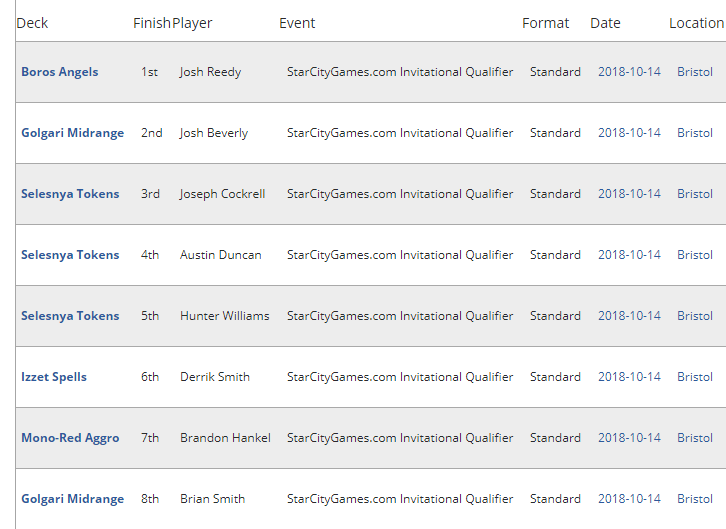The image size is (726, 529).
Task: Open the Boros Angels deck link
Action: [x=60, y=72]
